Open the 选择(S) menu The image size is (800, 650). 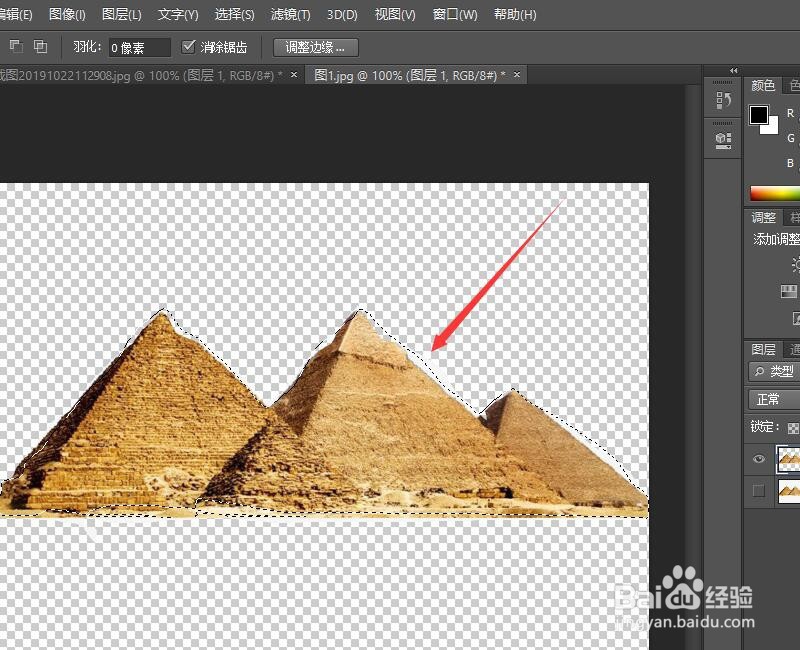pyautogui.click(x=234, y=14)
